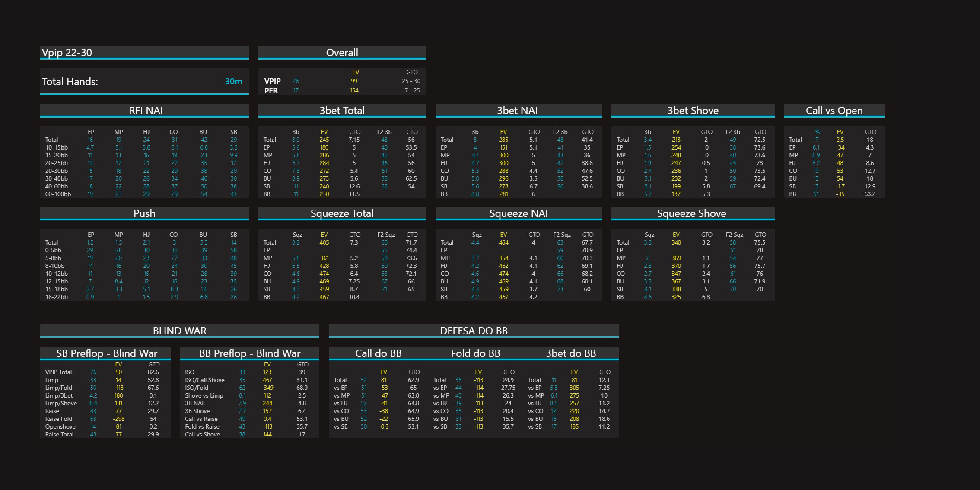Click the "ISO/Fold" EV value "-349"
This screenshot has width=980, height=490.
coord(267,388)
